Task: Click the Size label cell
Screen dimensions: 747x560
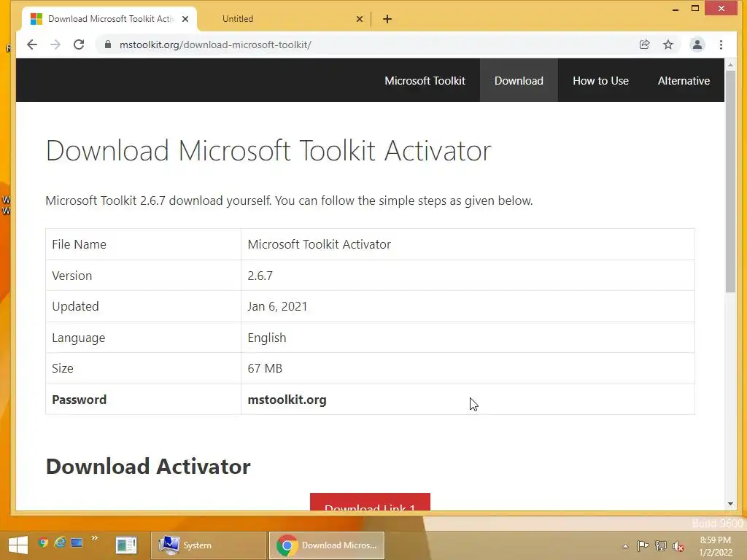Action: pos(144,368)
